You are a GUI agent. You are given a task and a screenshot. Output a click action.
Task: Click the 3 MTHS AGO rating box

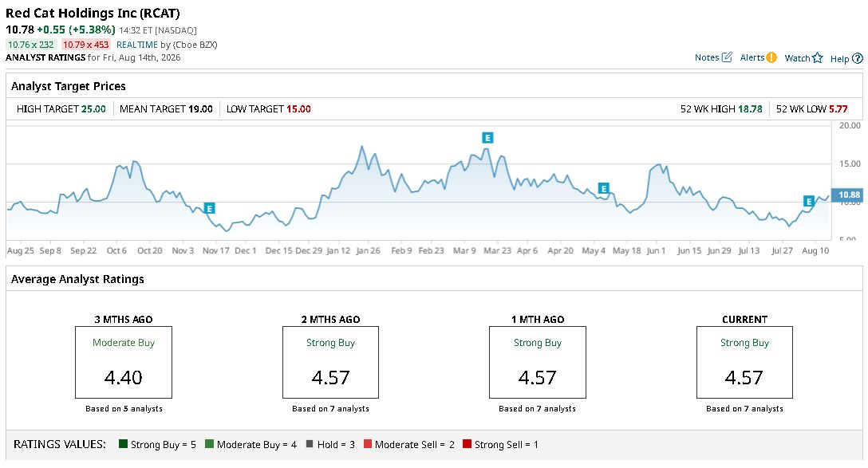coord(124,362)
